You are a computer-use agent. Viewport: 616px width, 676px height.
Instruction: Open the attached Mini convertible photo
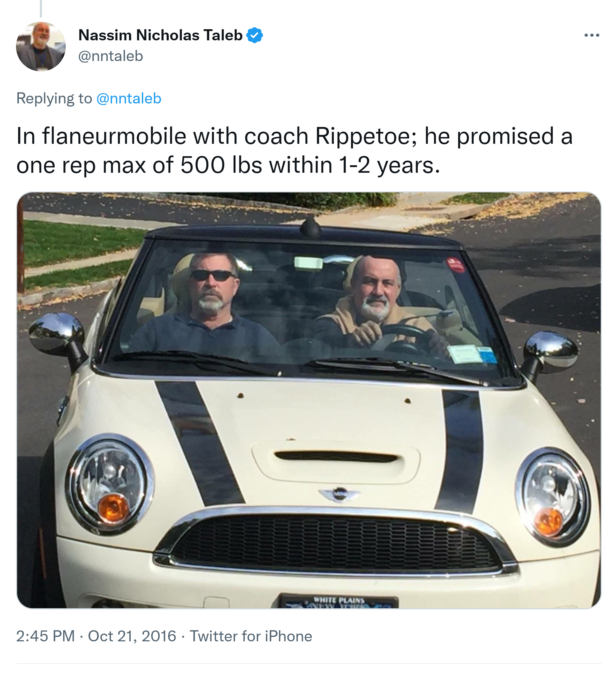point(309,400)
